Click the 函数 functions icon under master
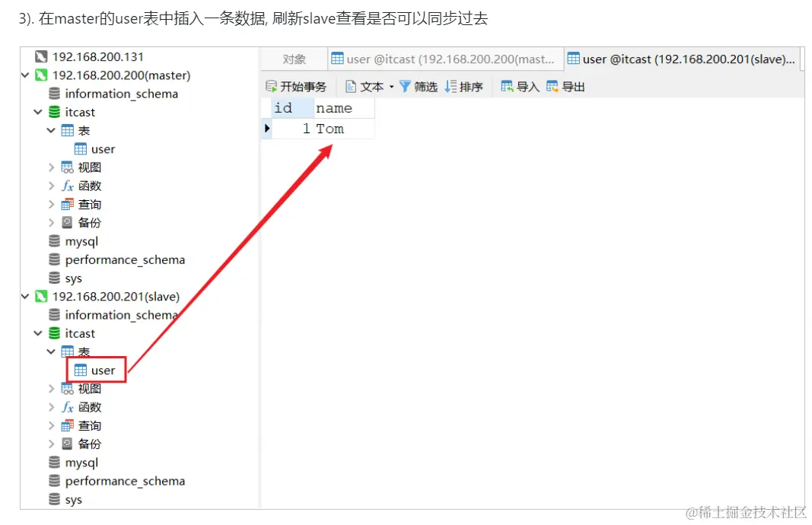This screenshot has width=812, height=525. point(67,186)
